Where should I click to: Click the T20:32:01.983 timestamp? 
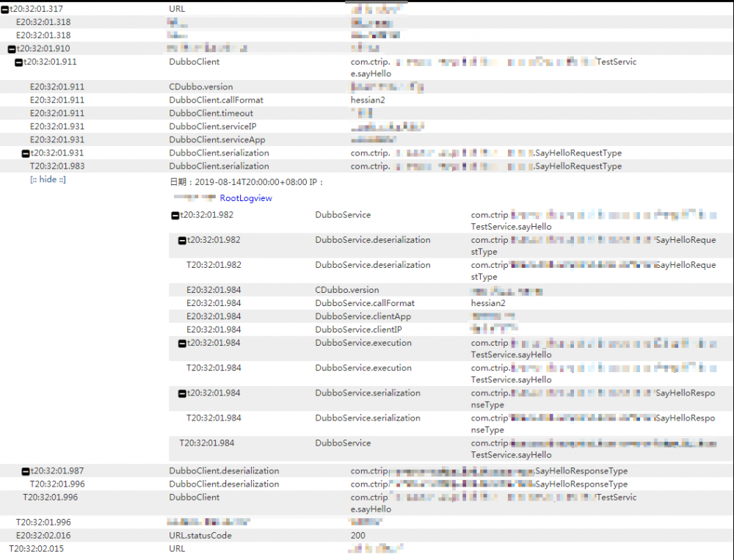pos(57,166)
